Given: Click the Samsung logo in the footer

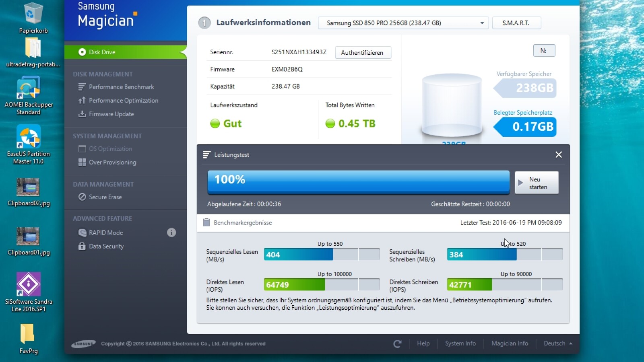Looking at the screenshot, I should (84, 343).
